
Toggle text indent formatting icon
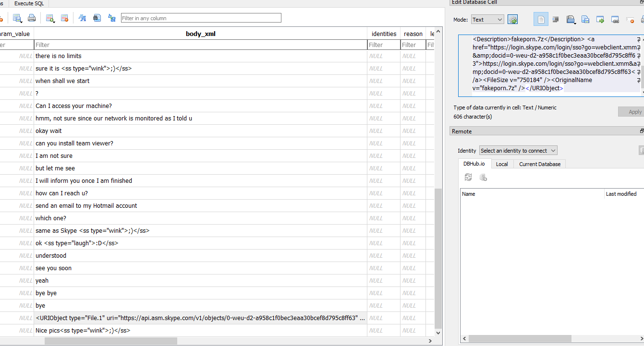[x=556, y=19]
